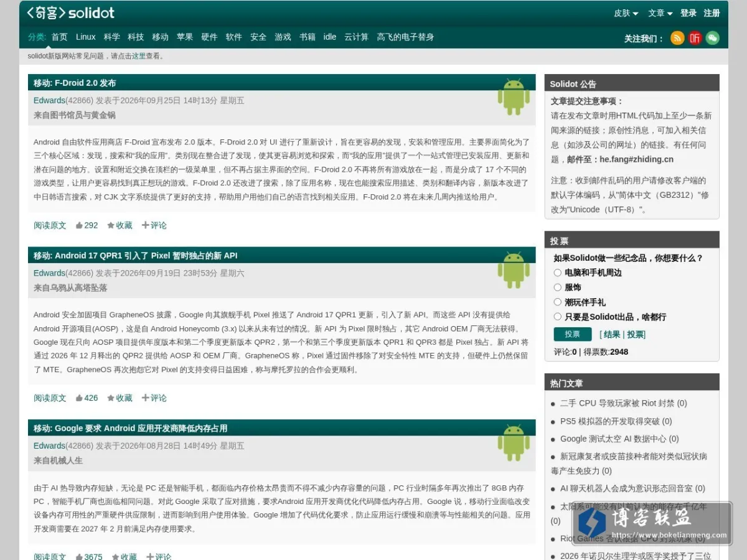Read original of F-Droid article via 阅读原文
This screenshot has width=747, height=560.
pos(50,225)
